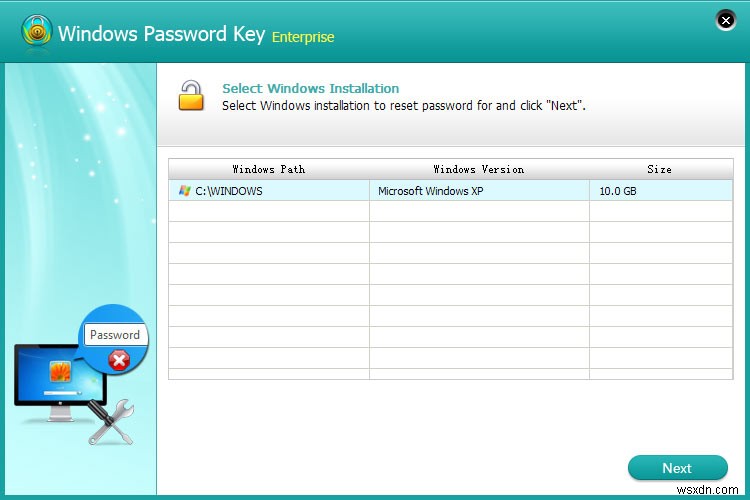Screen dimensions: 750x500
Task: Click the wrench and screwdriver icon
Action: (109, 422)
